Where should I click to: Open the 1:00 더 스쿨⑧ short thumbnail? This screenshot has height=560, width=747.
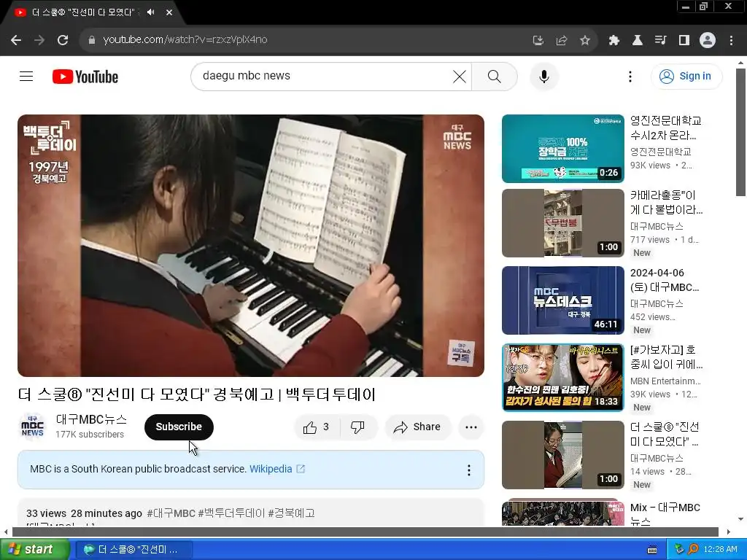click(x=562, y=455)
